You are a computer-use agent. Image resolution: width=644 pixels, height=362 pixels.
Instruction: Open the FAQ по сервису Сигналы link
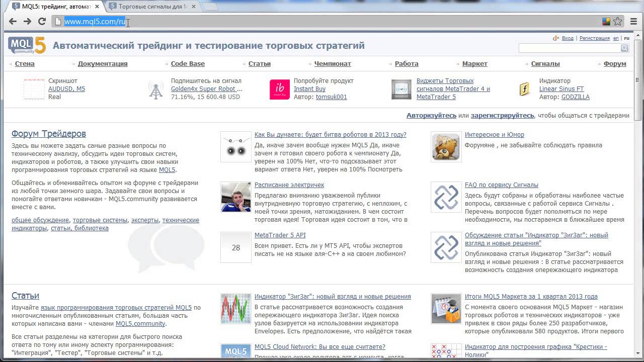(x=502, y=185)
